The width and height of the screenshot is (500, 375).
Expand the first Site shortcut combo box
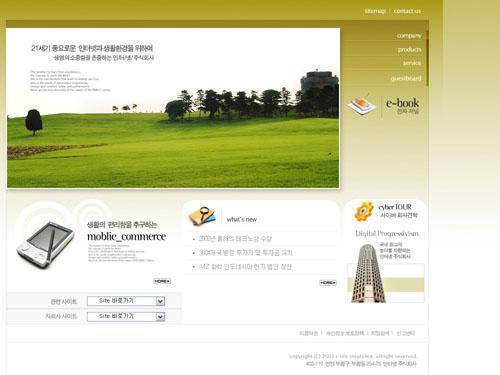coord(126,301)
